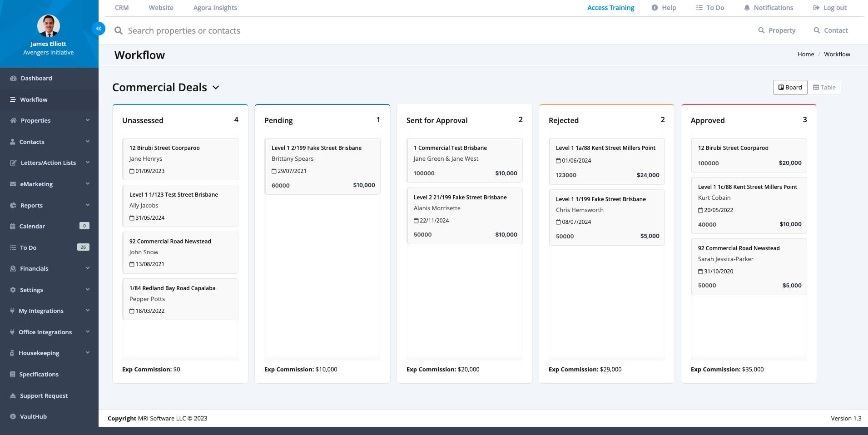
Task: Expand the Reports submenu chevron
Action: pos(88,205)
